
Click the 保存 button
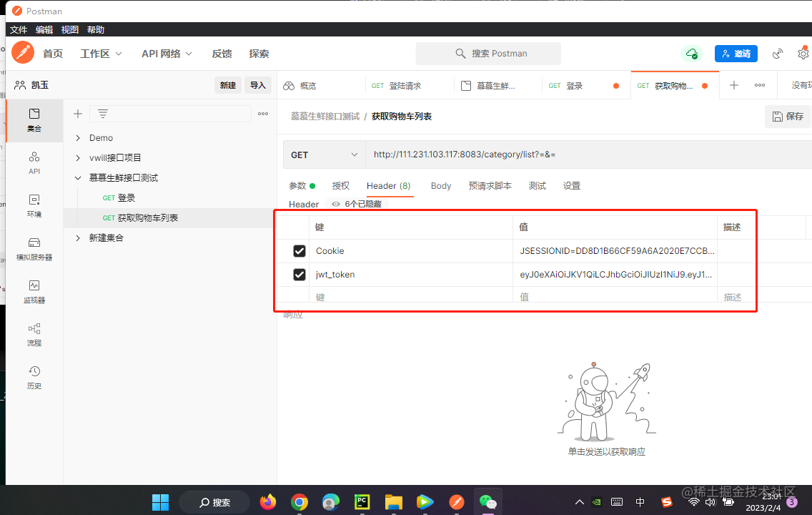click(x=788, y=116)
